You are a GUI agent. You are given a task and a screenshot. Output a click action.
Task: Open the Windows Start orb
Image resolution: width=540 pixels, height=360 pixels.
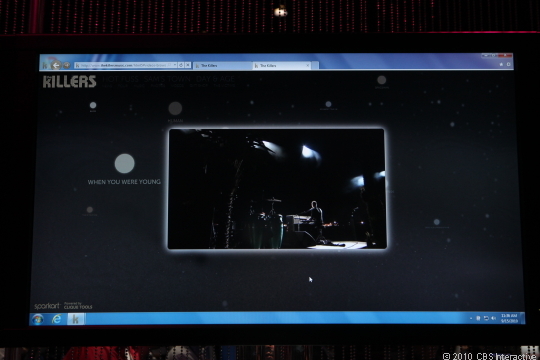38,319
